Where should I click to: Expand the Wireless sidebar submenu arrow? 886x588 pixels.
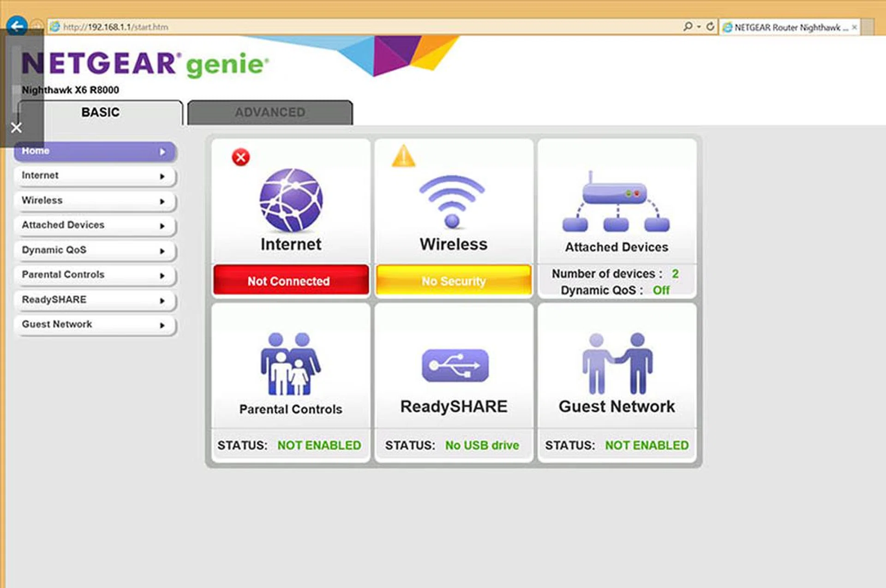(162, 201)
